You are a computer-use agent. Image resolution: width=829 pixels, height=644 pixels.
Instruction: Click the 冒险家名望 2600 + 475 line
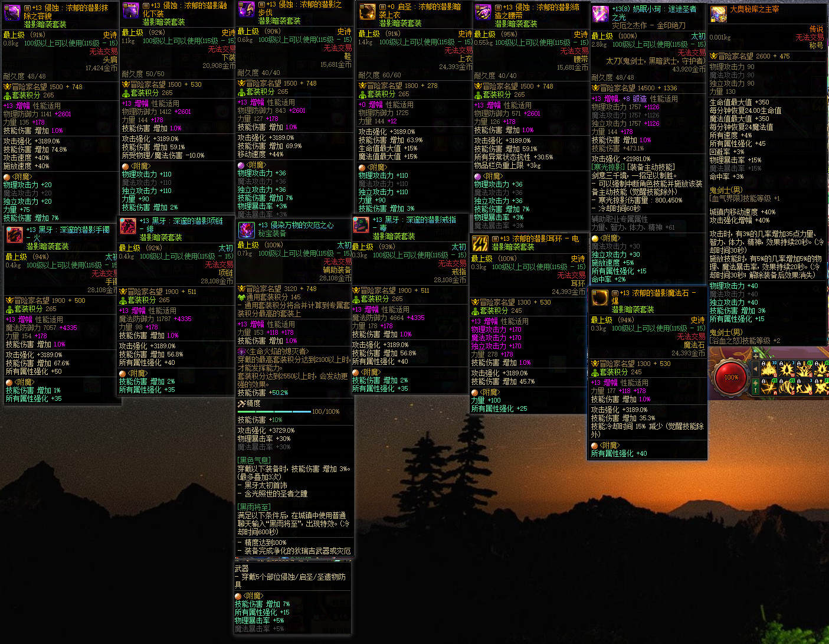coord(750,56)
